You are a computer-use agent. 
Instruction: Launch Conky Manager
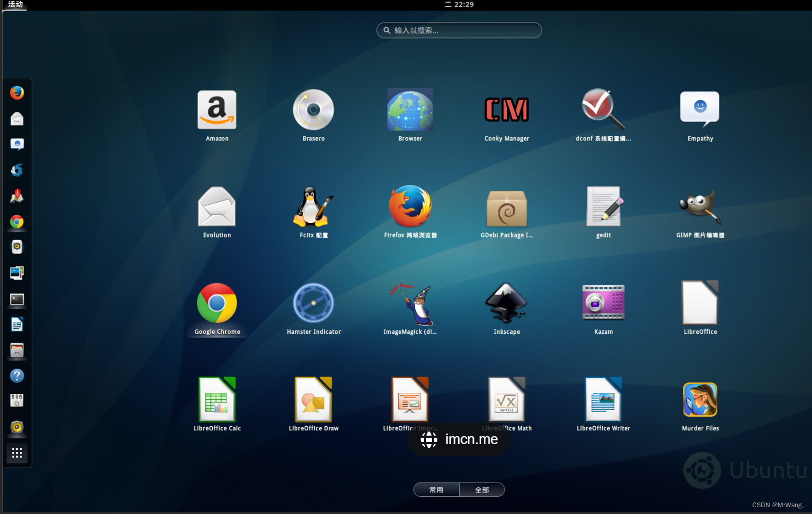pyautogui.click(x=507, y=110)
